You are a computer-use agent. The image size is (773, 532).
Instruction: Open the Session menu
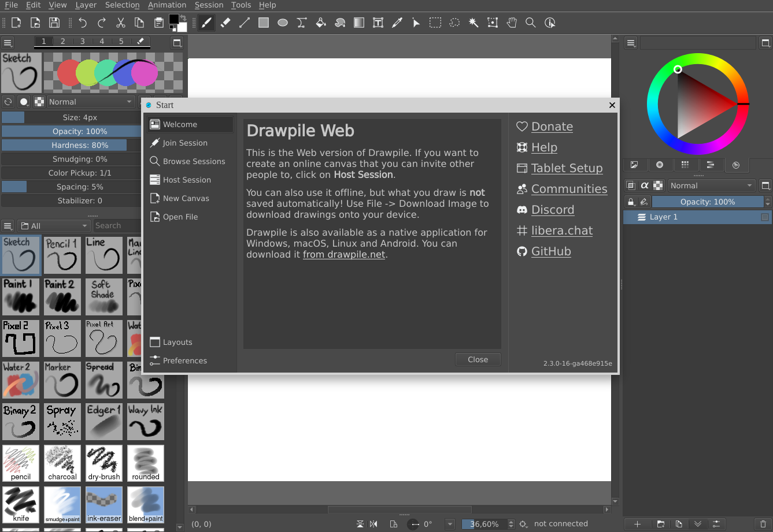tap(209, 5)
